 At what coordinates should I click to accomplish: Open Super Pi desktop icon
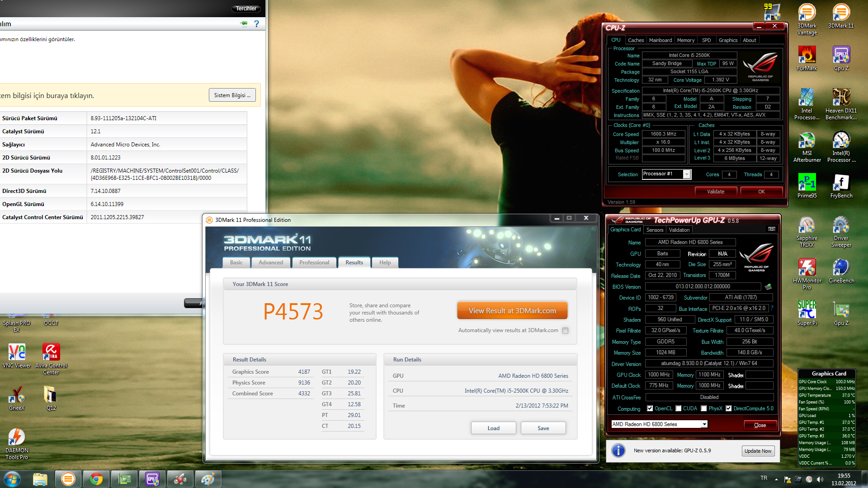(807, 314)
